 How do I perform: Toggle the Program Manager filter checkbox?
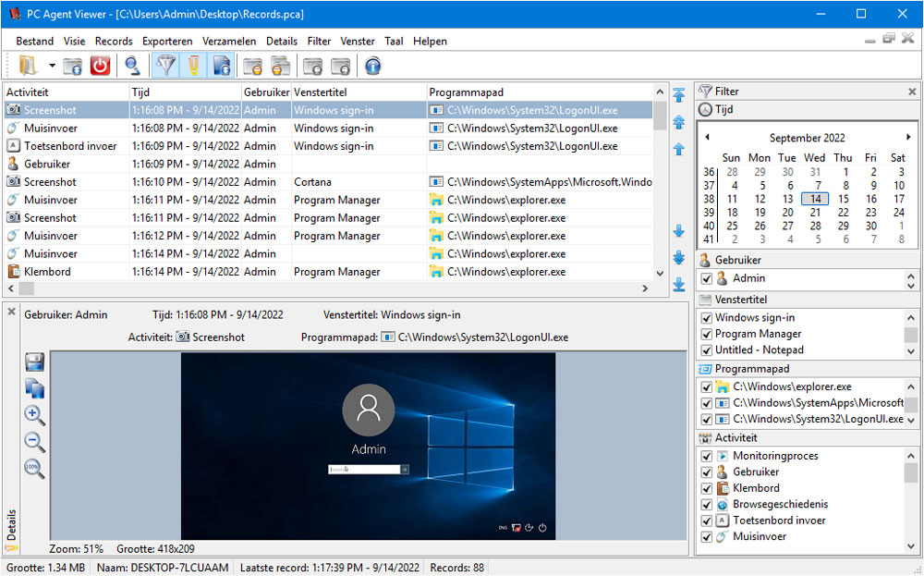(x=707, y=335)
